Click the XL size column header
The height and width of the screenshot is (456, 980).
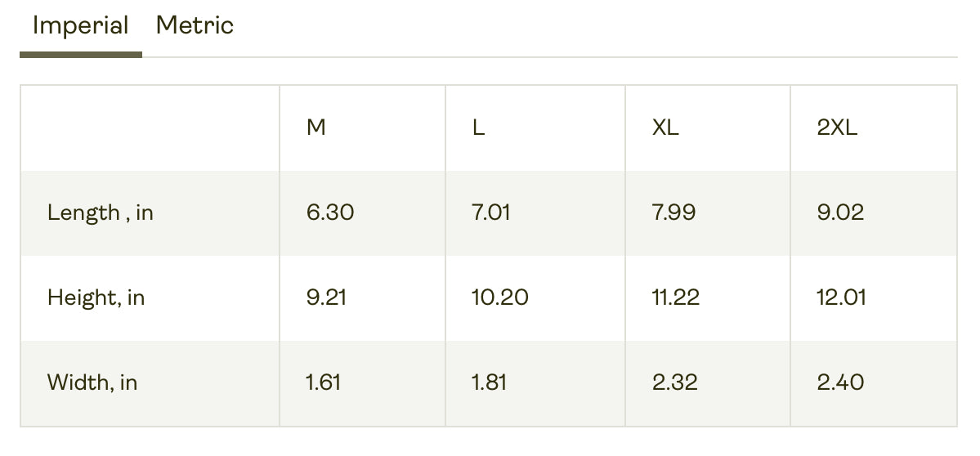665,128
